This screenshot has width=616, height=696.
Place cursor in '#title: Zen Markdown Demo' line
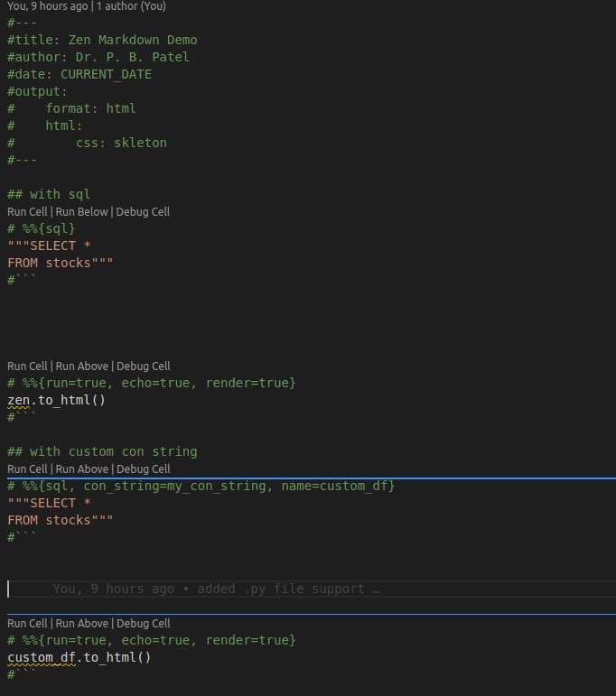(x=102, y=40)
